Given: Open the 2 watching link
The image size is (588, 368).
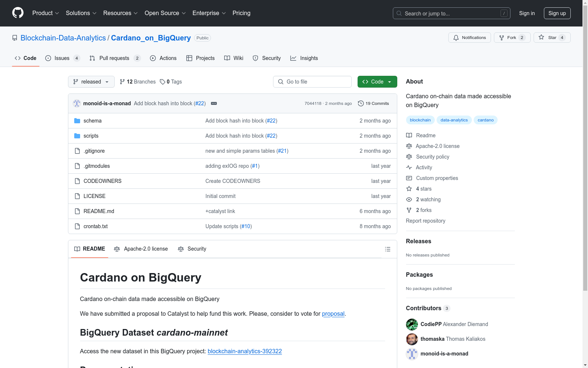Looking at the screenshot, I should pyautogui.click(x=423, y=199).
